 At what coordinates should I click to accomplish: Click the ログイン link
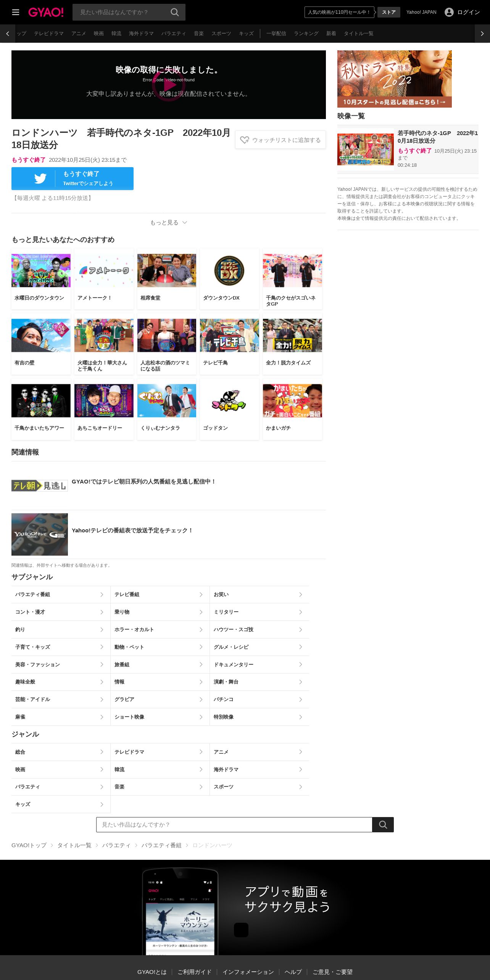(x=469, y=12)
